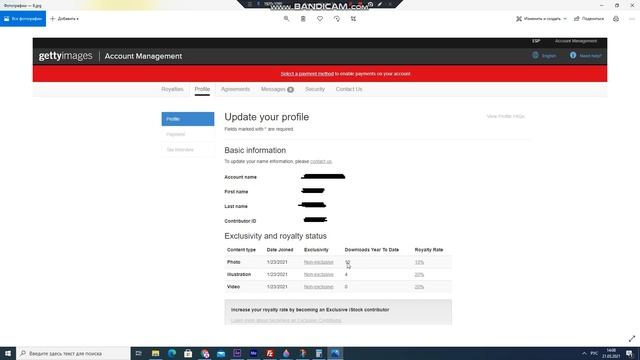Toggle fullscreen with the diagonal arrows icon
This screenshot has width=640, height=360.
632,339
